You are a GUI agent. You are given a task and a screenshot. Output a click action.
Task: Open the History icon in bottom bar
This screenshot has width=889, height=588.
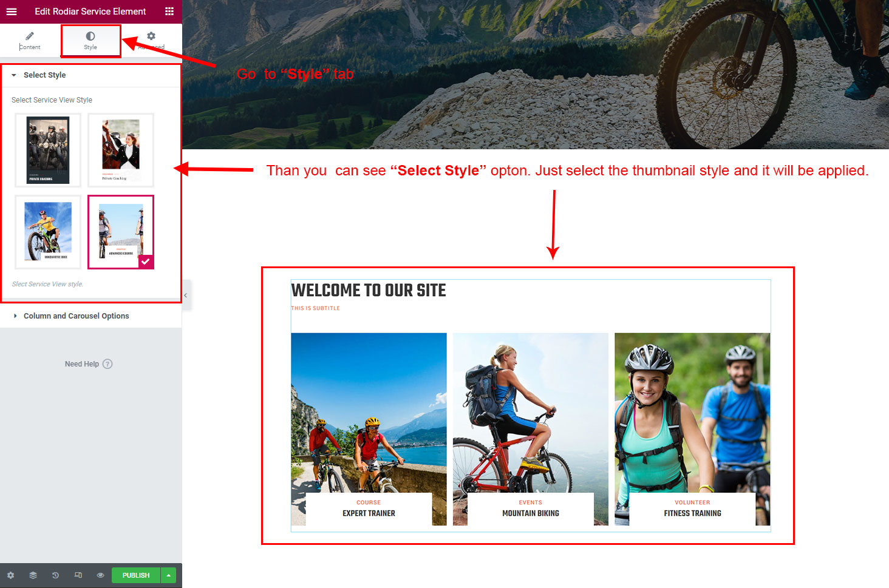tap(55, 575)
